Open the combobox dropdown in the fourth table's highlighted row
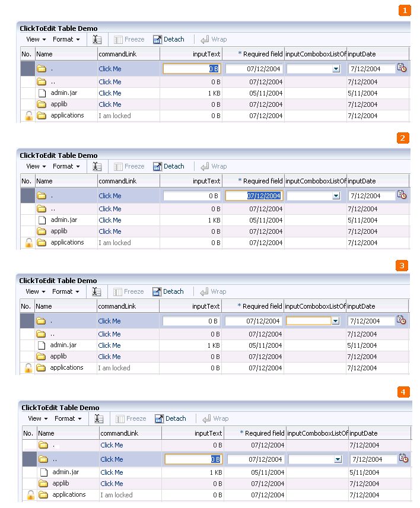The height and width of the screenshot is (508, 420). (x=338, y=459)
